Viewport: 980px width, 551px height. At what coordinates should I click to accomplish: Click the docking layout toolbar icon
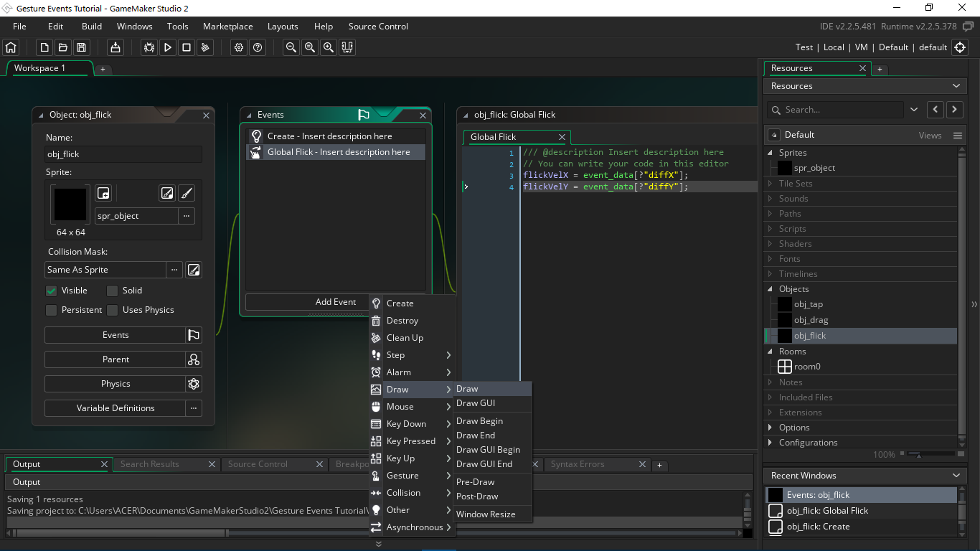[347, 47]
